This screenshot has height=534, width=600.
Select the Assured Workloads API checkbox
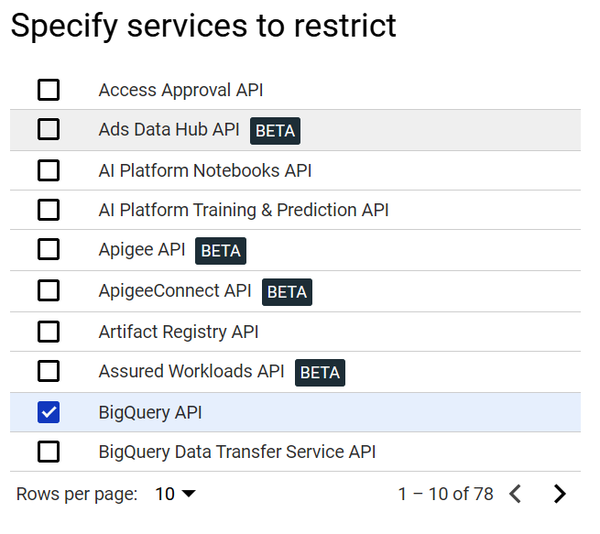point(49,371)
